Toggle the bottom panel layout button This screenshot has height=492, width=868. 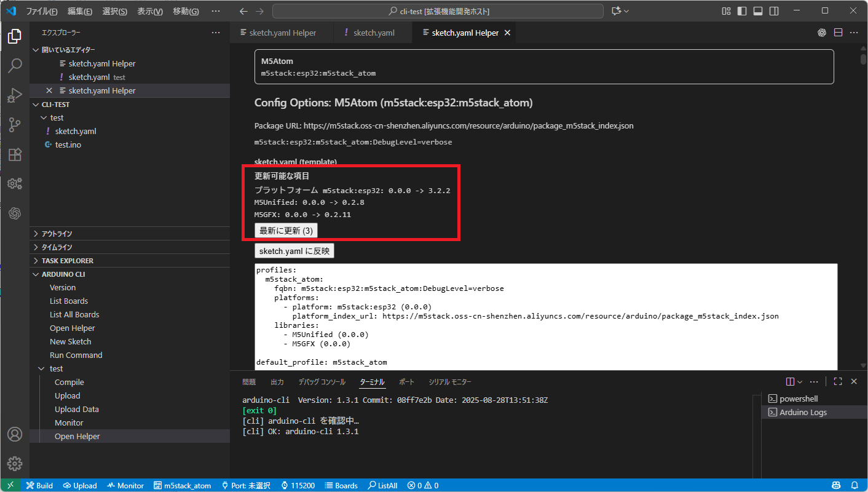758,11
